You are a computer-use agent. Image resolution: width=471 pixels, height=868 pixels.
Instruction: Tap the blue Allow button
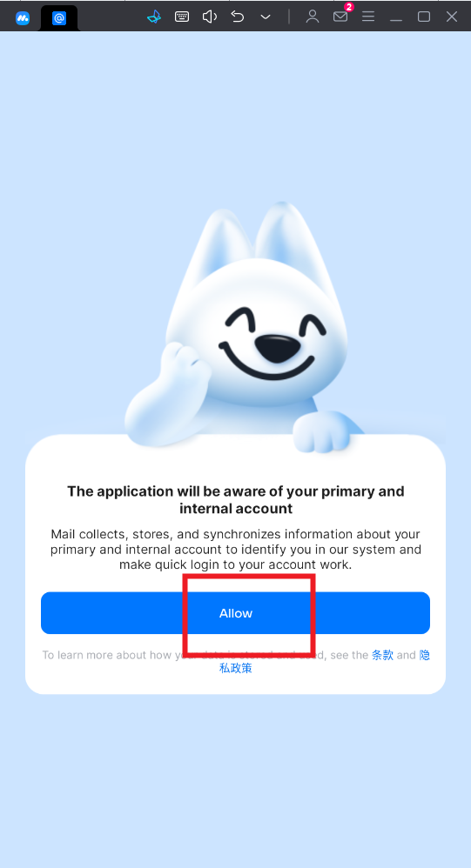click(235, 613)
